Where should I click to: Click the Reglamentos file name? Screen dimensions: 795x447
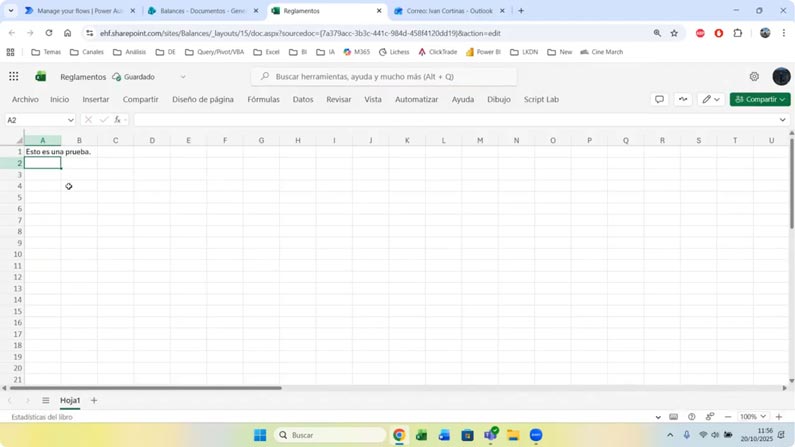coord(83,77)
